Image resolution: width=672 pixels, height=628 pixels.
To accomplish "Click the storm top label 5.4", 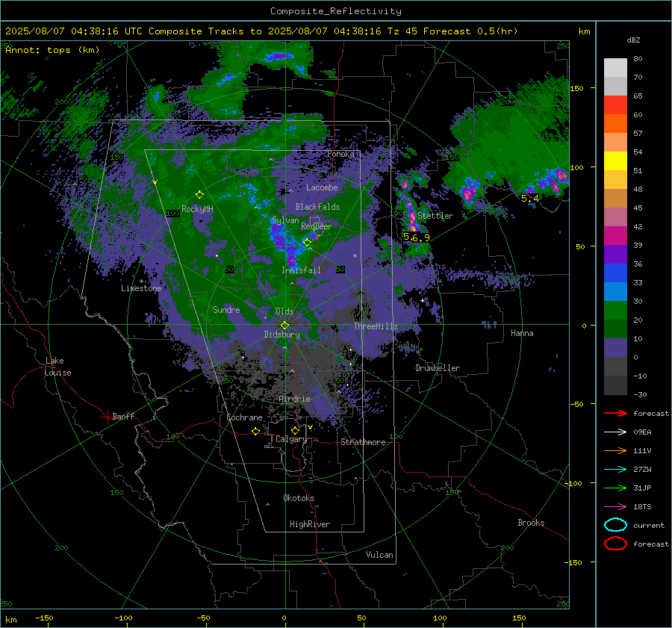I will pyautogui.click(x=530, y=199).
